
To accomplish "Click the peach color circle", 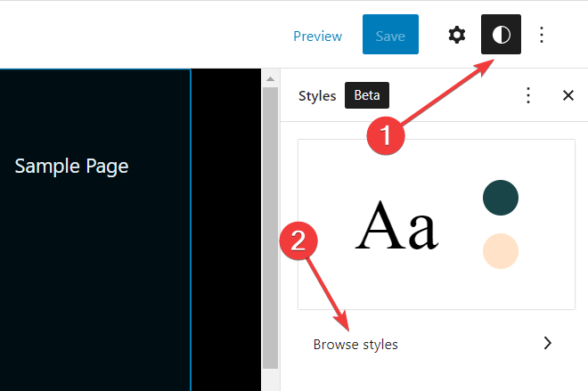I will [501, 251].
